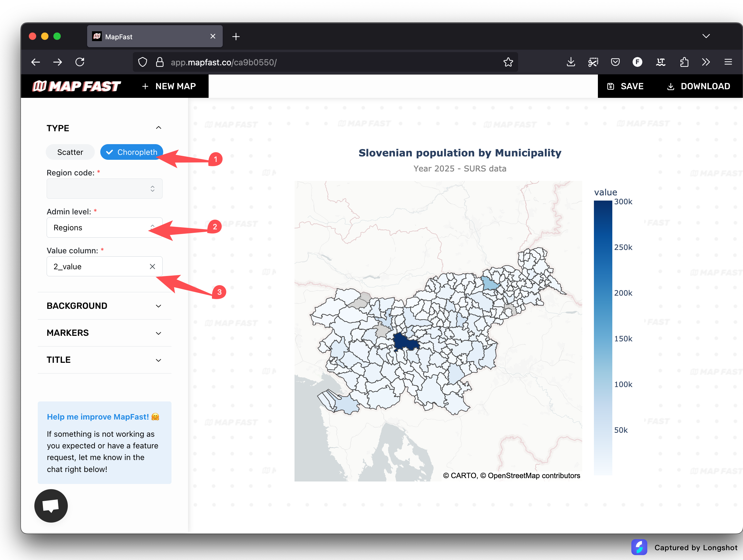Image resolution: width=743 pixels, height=560 pixels.
Task: Click the value color scale bar
Action: [x=603, y=338]
